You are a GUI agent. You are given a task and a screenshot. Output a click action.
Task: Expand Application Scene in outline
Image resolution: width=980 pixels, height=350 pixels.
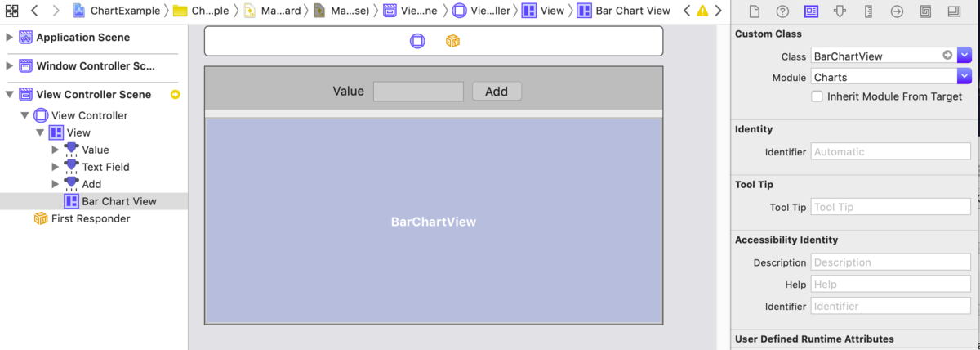pyautogui.click(x=10, y=38)
